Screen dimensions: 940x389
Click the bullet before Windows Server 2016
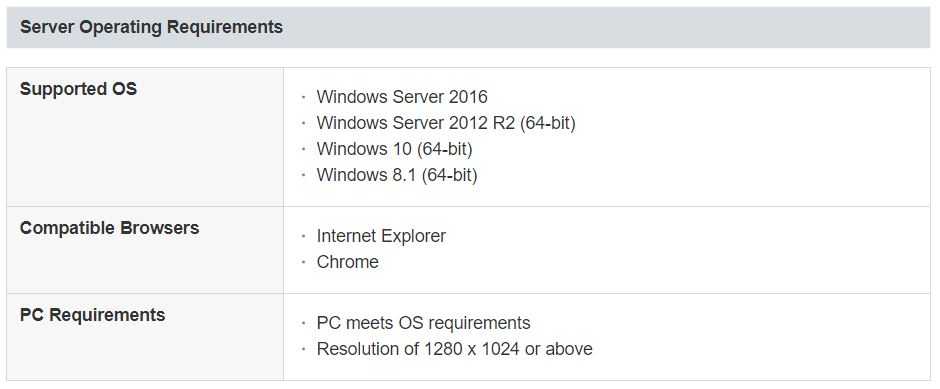click(x=303, y=97)
